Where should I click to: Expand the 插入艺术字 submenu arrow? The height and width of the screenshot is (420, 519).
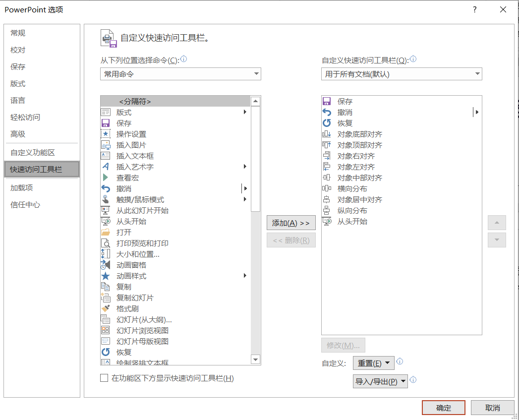tap(245, 166)
